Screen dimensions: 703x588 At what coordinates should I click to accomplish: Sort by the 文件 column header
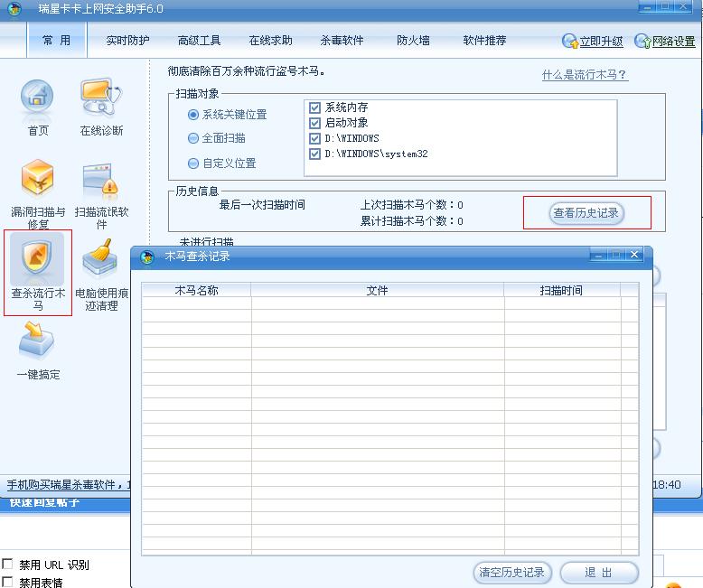(377, 291)
